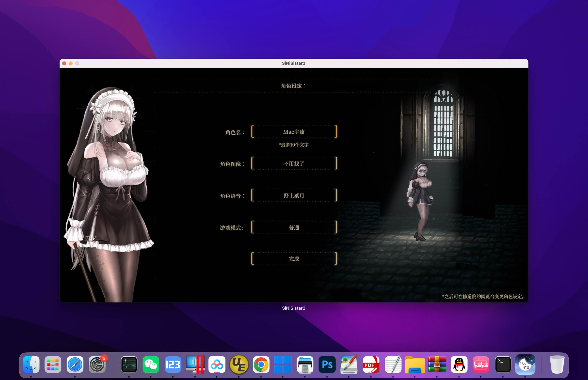Launch the WinRAR books icon
Image resolution: width=588 pixels, height=380 pixels.
437,364
